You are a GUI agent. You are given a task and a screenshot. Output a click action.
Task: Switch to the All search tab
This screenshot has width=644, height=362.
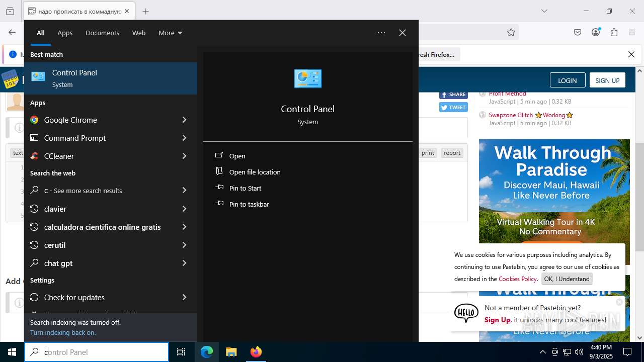pyautogui.click(x=41, y=33)
